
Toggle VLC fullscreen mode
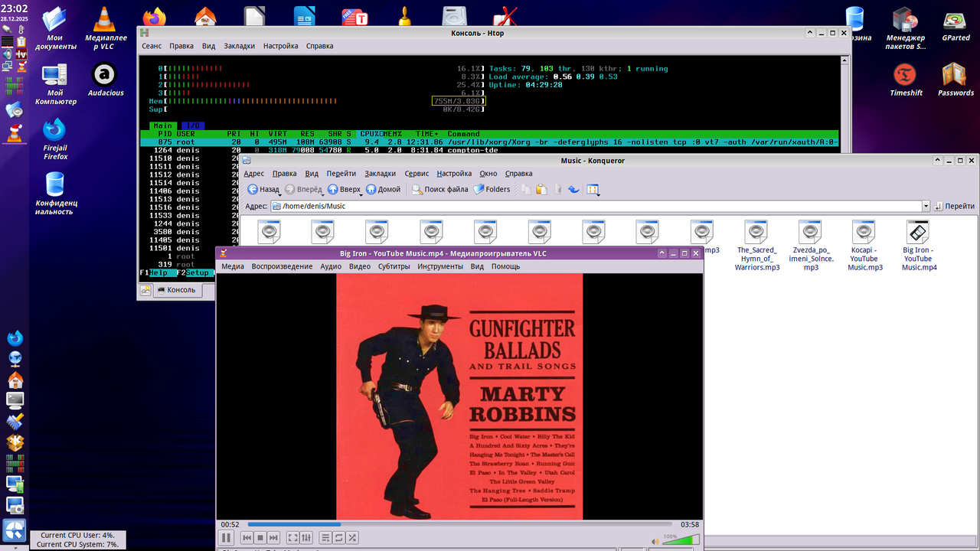(292, 538)
